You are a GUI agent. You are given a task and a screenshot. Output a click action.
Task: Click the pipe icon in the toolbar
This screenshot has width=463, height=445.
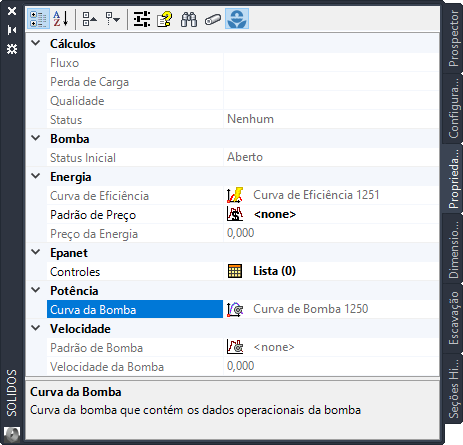pos(213,19)
